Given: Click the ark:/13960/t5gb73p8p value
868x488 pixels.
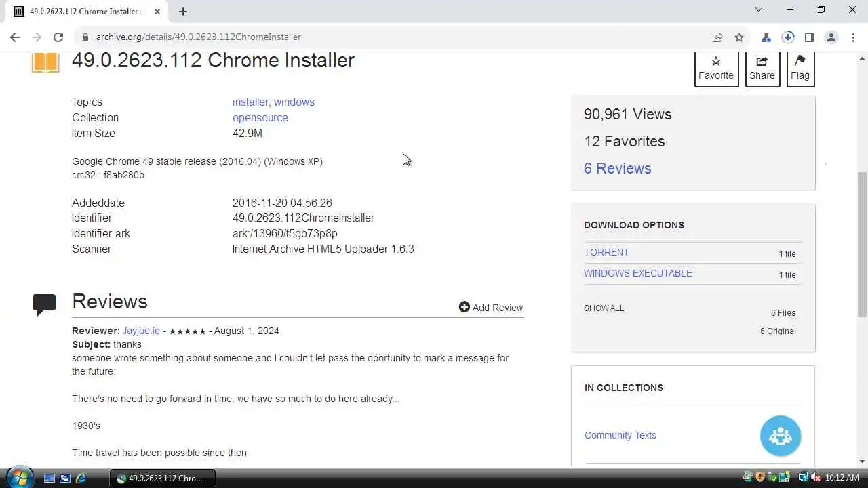Looking at the screenshot, I should [285, 233].
